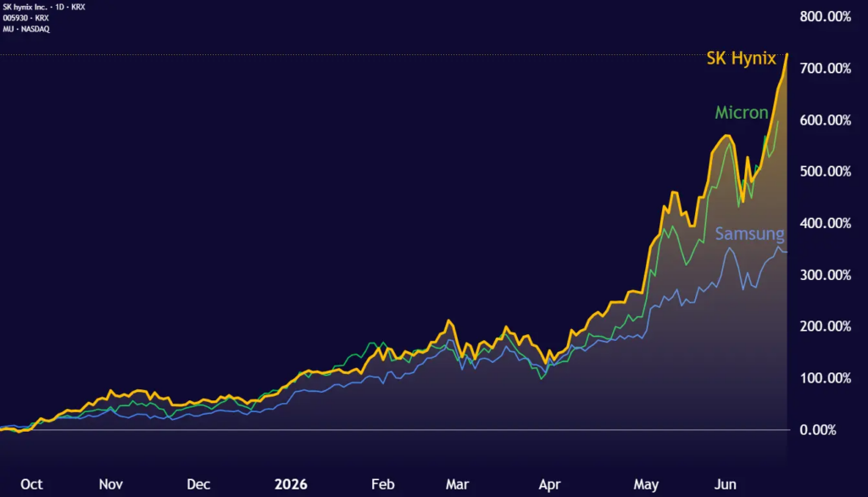Click the 'Feb' time axis label
868x497 pixels.
click(382, 484)
